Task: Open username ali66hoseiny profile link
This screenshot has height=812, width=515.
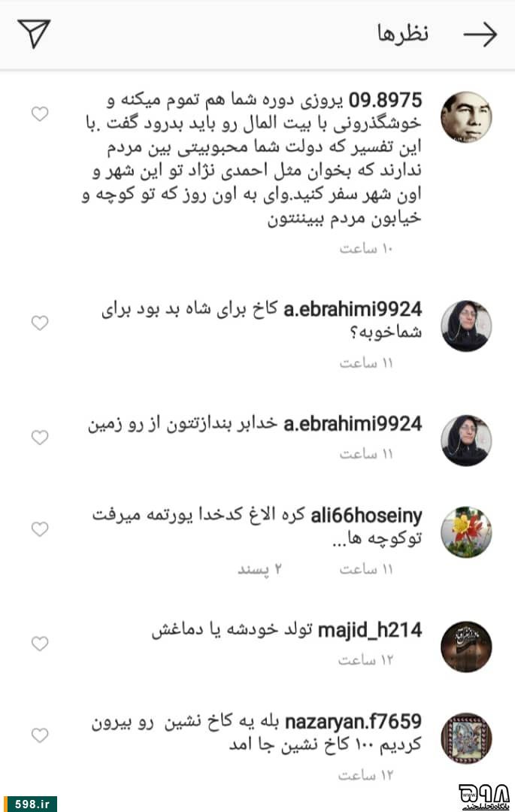Action: pos(366,516)
